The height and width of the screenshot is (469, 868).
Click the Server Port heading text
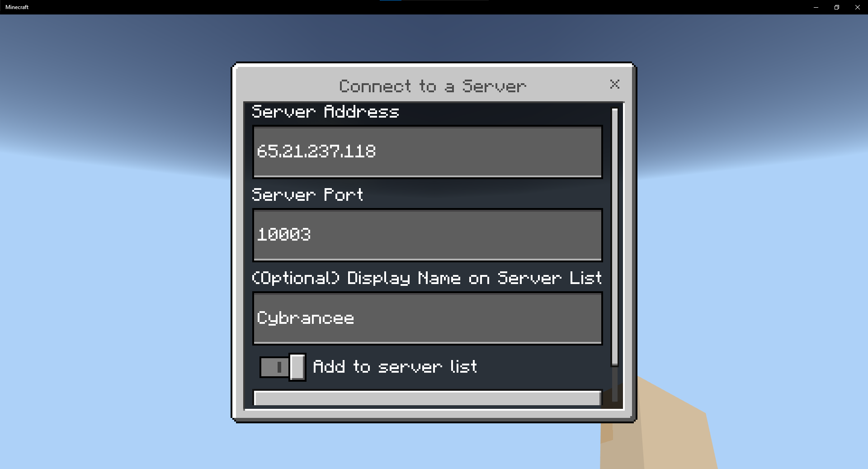[307, 194]
